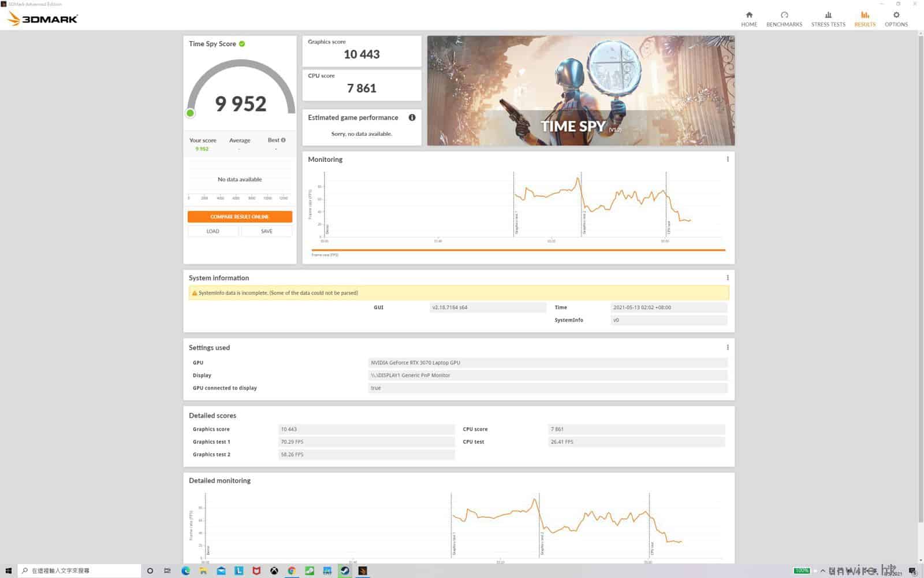Click the Compare Result Online button

(x=240, y=217)
